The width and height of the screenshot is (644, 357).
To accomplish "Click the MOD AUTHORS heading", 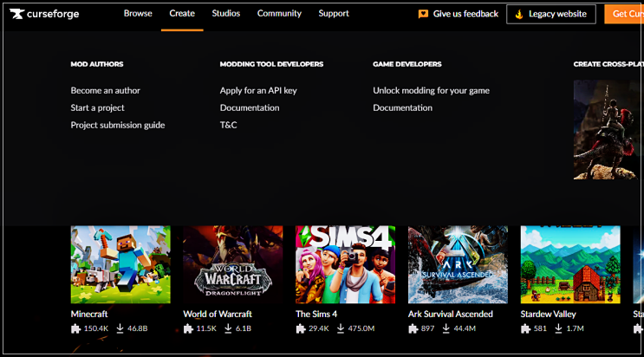I will pos(97,64).
